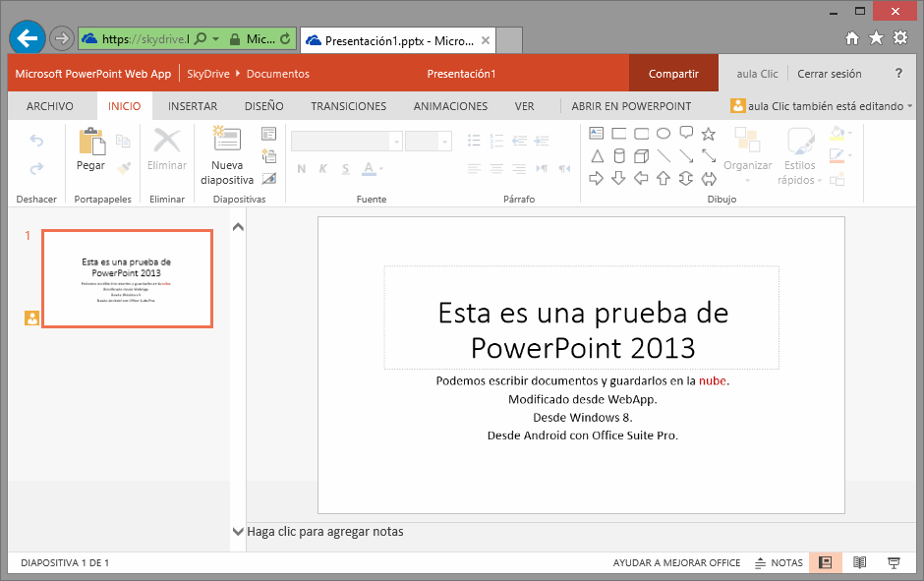Screen dimensions: 924x581
Task: Toggle bold formatting with the N icon
Action: (300, 168)
